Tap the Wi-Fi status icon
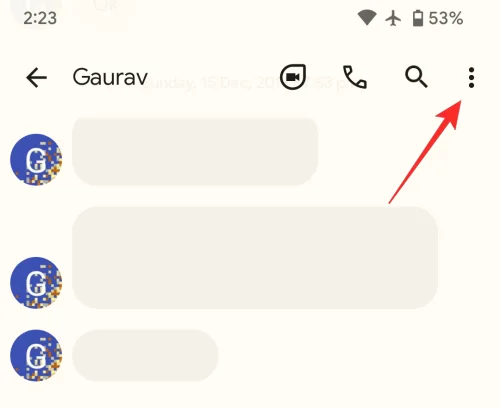500x408 pixels. [x=367, y=18]
